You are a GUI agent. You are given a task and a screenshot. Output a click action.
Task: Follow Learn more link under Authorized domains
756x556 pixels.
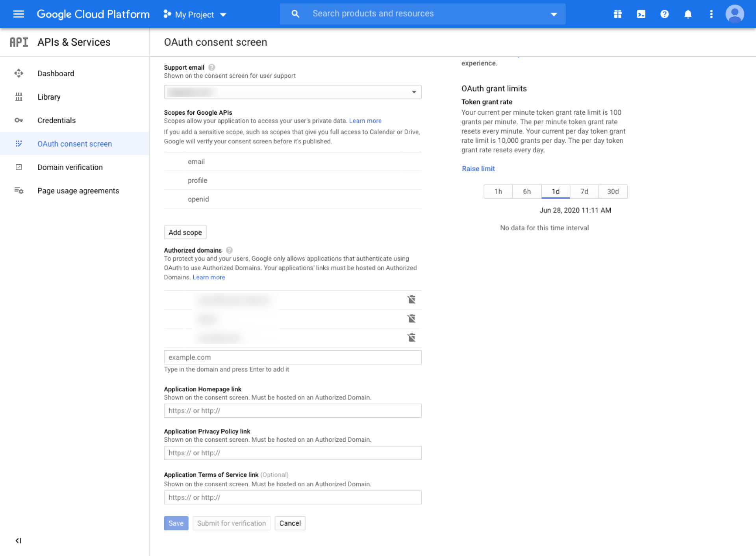(x=209, y=277)
